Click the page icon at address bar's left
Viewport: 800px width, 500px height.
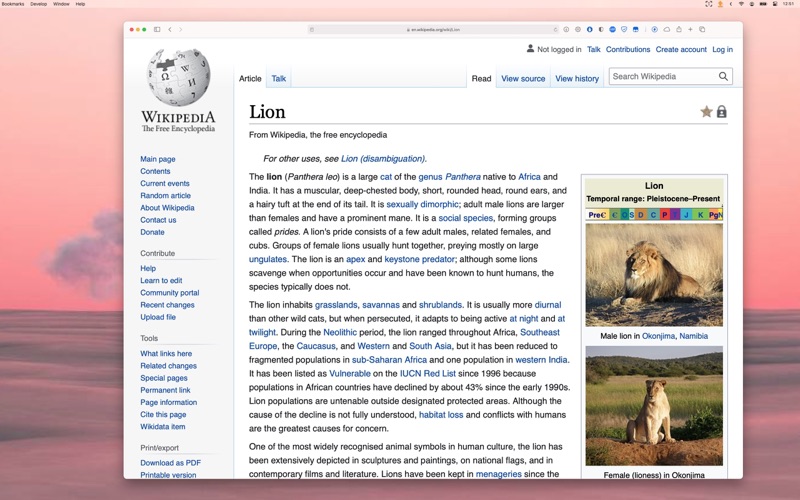pos(312,30)
